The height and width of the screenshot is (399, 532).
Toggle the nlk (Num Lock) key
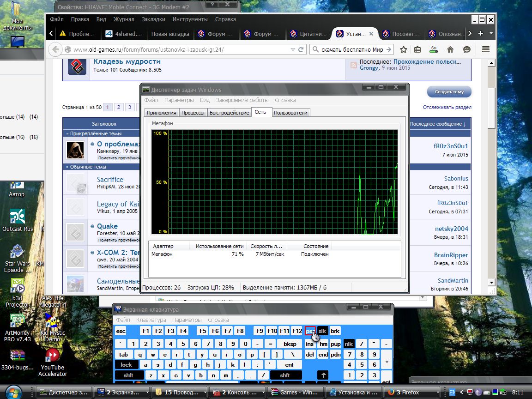(349, 344)
